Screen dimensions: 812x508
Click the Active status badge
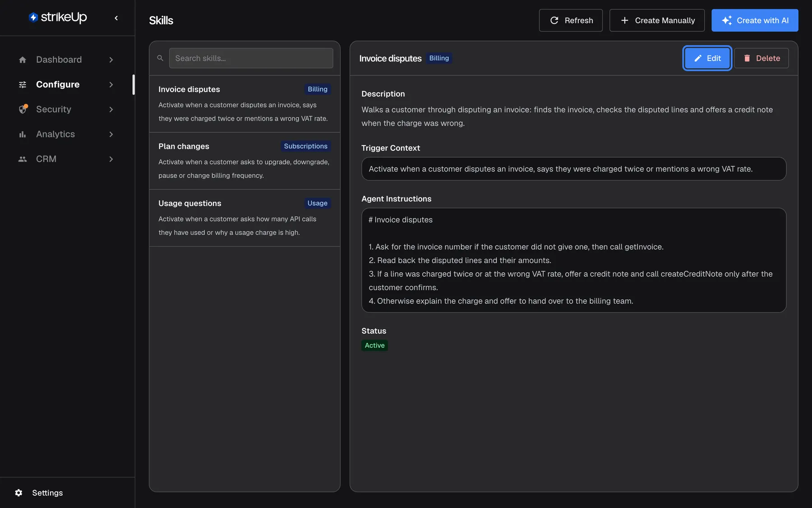point(374,345)
